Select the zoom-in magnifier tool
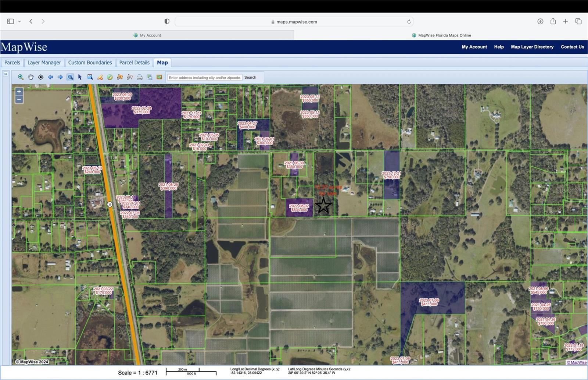 tap(21, 77)
